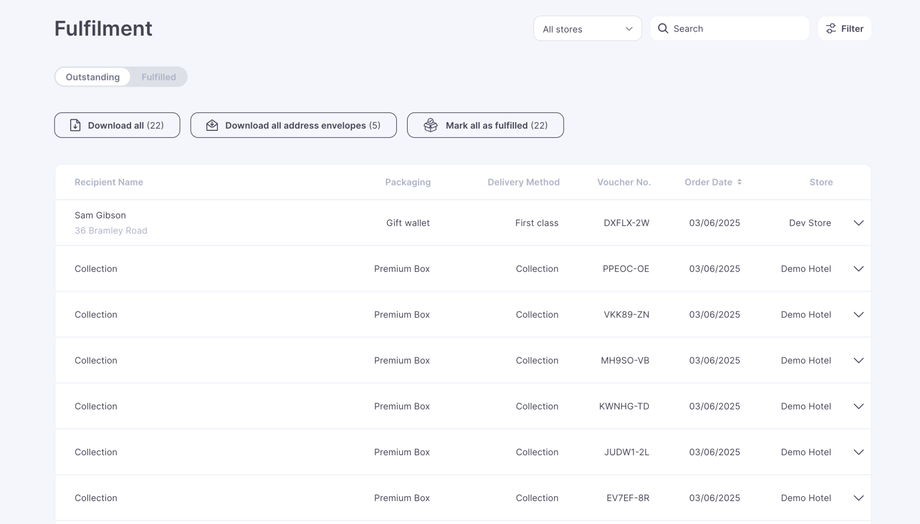Click the fulfilled package box icon
Screen dimensions: 920x524
(x=431, y=125)
